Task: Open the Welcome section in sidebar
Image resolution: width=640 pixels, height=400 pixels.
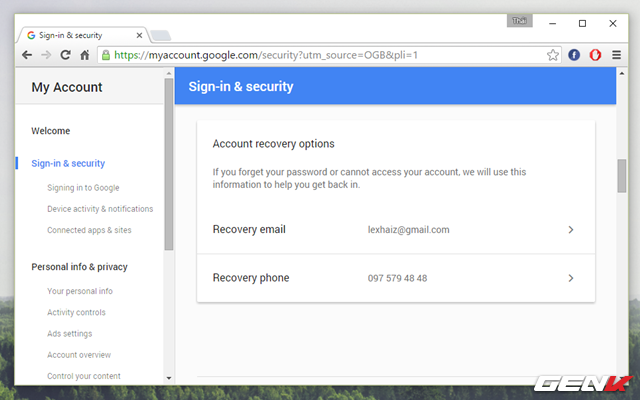Action: 51,131
